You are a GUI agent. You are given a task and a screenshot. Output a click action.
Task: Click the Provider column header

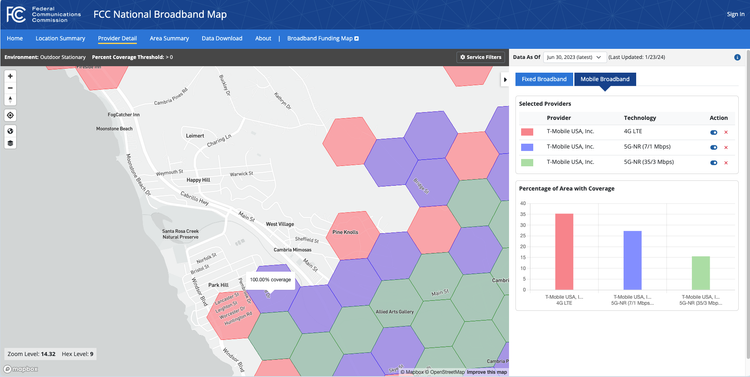[x=559, y=118]
